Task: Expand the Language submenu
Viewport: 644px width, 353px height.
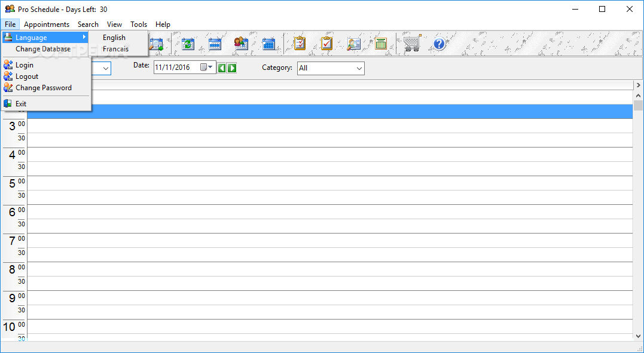Action: (45, 38)
